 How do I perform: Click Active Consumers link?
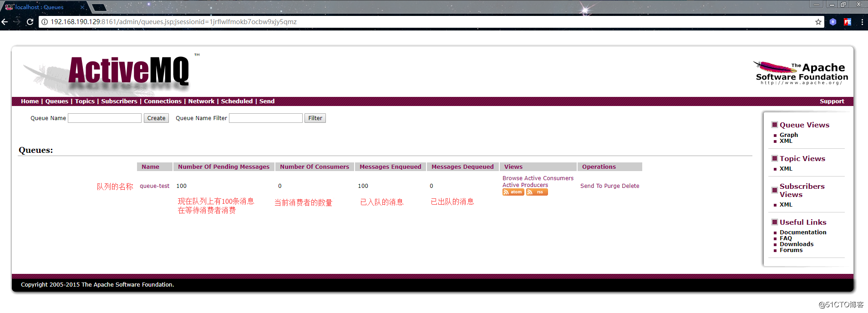549,178
